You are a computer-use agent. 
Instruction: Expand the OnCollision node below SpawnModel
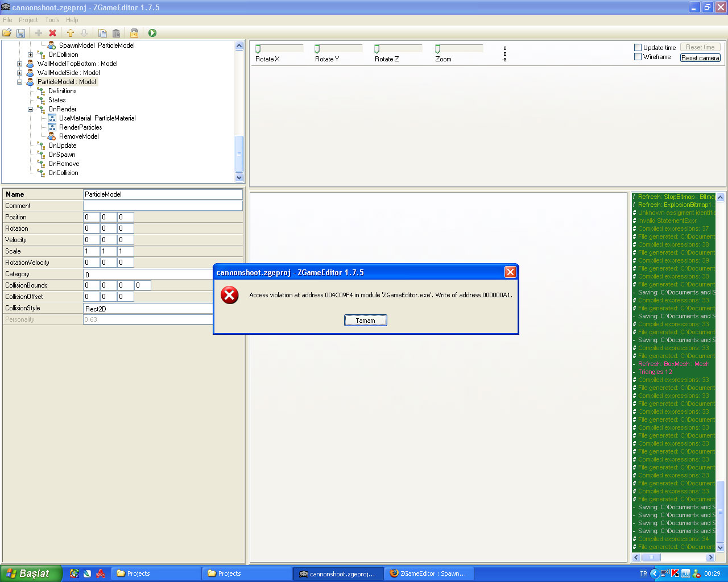coord(30,55)
